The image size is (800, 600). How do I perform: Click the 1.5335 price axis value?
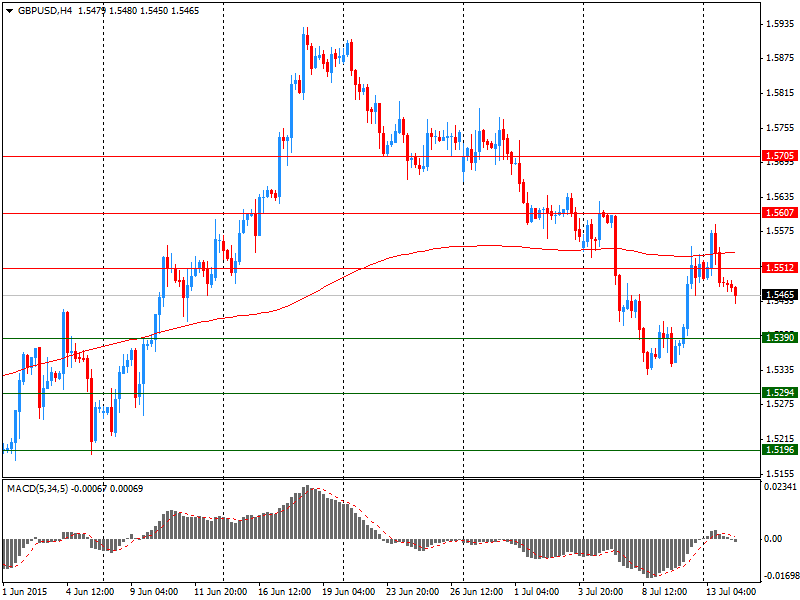780,369
